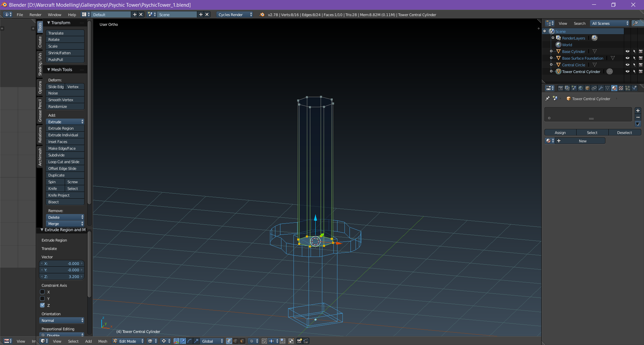644x345 pixels.
Task: Click the Inset Faces button
Action: coord(65,141)
